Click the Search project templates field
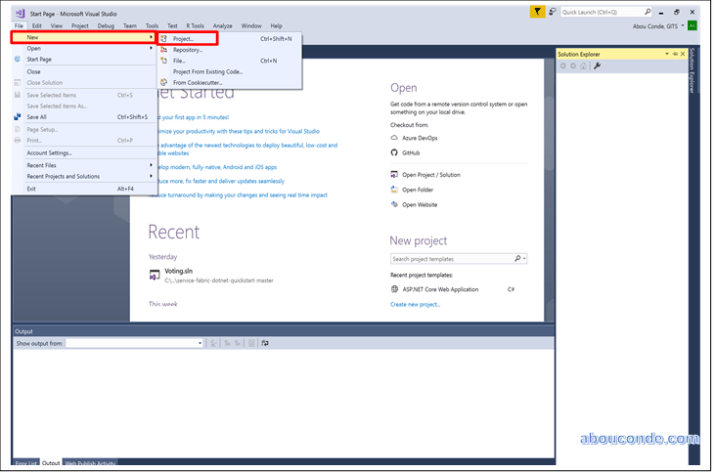714x472 pixels. [452, 259]
